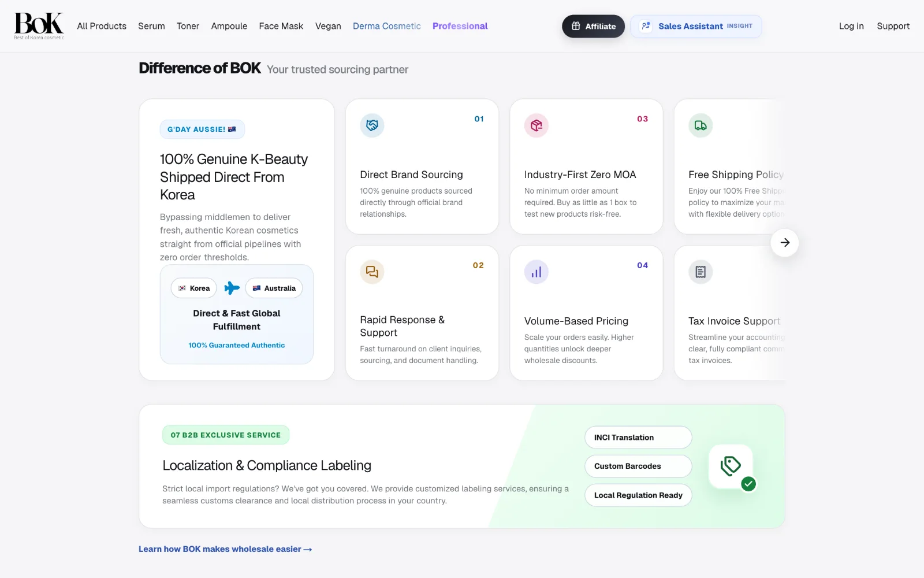This screenshot has height=578, width=924.
Task: Follow Learn how BOK makes wholesale easier link
Action: click(x=225, y=549)
